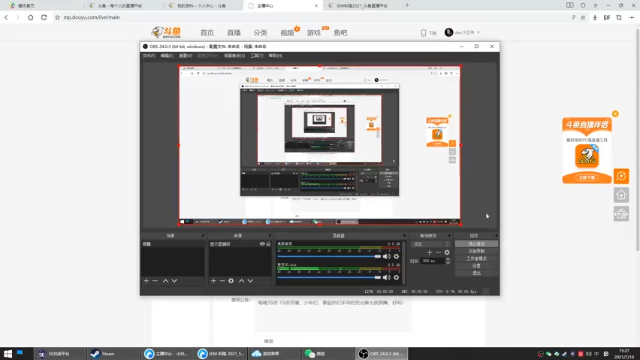Click the highlighted stop-streaming button in Controls

(x=476, y=244)
